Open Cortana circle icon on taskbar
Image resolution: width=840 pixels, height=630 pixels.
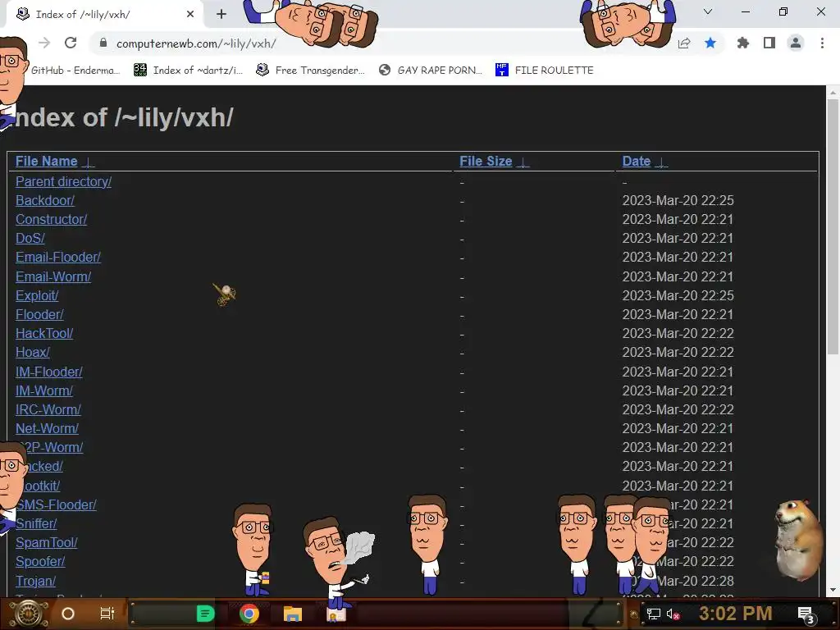click(68, 614)
